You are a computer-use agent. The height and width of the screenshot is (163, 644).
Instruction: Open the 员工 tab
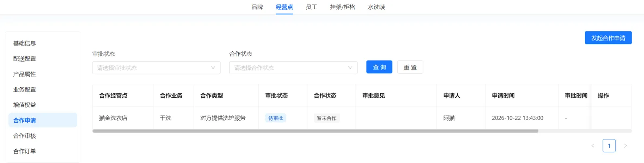pyautogui.click(x=311, y=7)
